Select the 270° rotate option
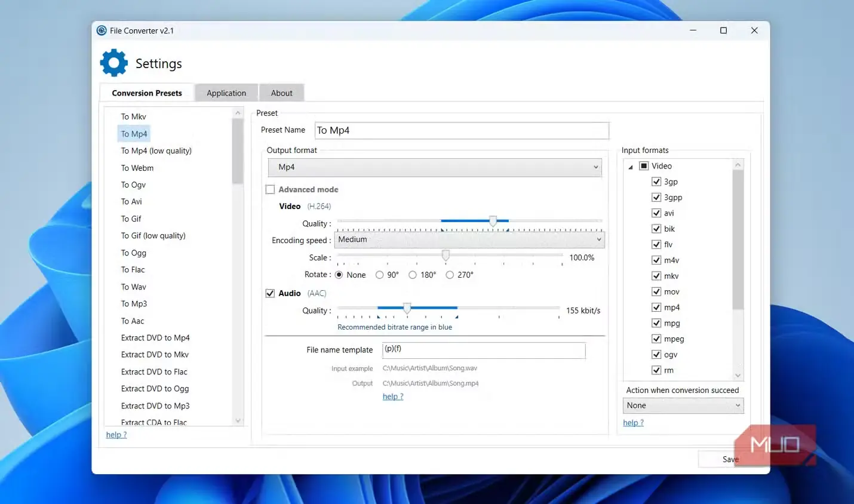The height and width of the screenshot is (504, 854). (450, 275)
